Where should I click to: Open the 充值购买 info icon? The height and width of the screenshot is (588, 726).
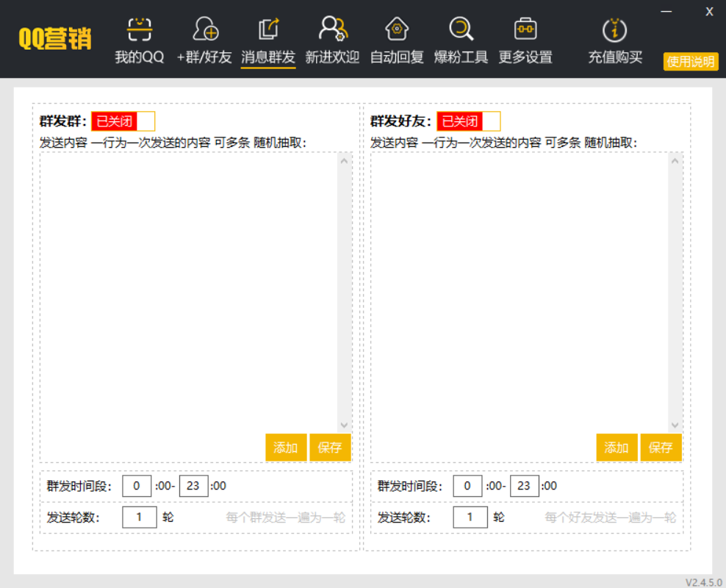615,29
